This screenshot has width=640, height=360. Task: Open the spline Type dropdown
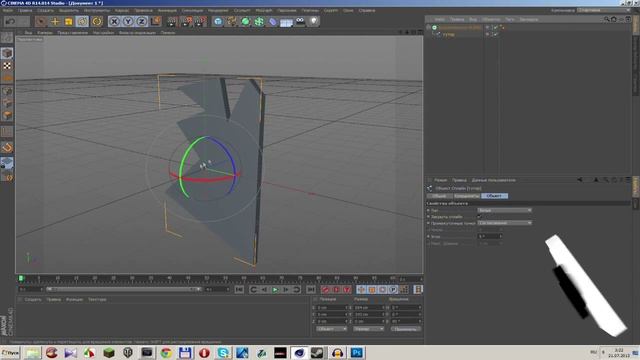[x=504, y=210]
